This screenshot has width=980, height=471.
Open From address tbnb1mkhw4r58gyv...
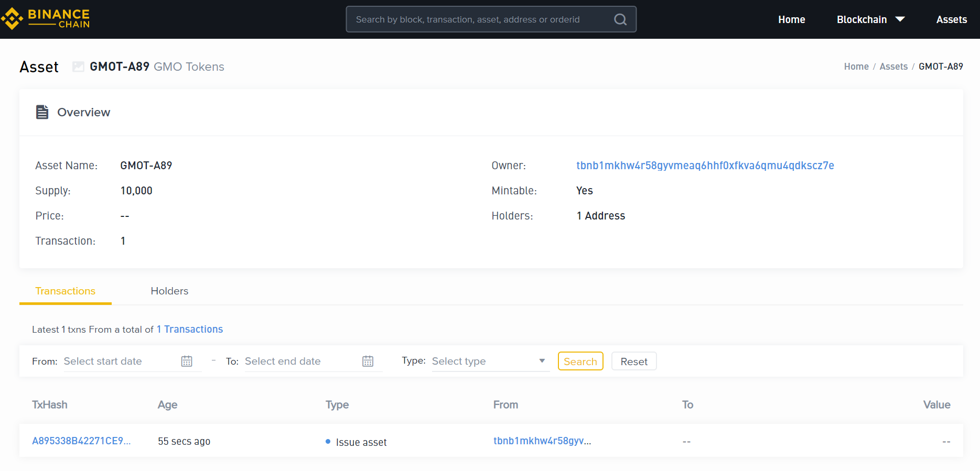click(542, 441)
